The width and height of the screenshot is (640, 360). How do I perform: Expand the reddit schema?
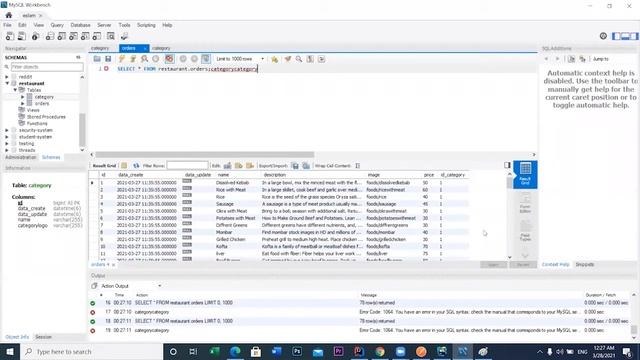[x=7, y=77]
